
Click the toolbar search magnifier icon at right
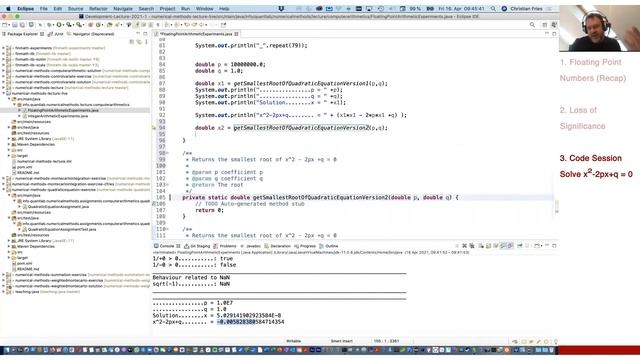click(532, 25)
